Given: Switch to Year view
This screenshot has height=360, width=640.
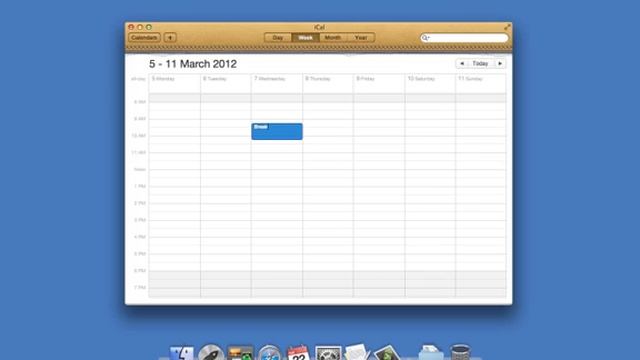Looking at the screenshot, I should tap(361, 38).
